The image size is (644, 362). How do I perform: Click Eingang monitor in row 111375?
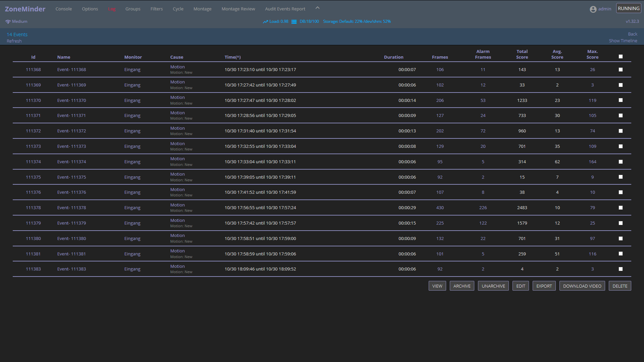[x=132, y=177]
